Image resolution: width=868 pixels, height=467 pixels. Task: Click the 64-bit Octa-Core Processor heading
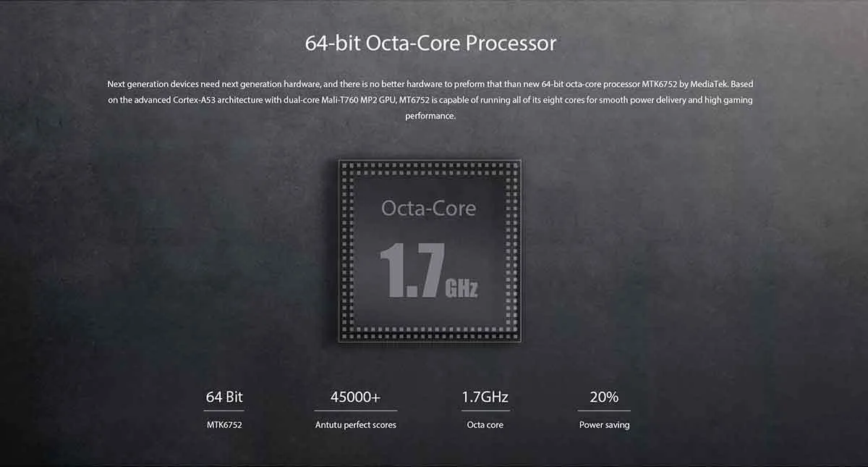tap(430, 43)
